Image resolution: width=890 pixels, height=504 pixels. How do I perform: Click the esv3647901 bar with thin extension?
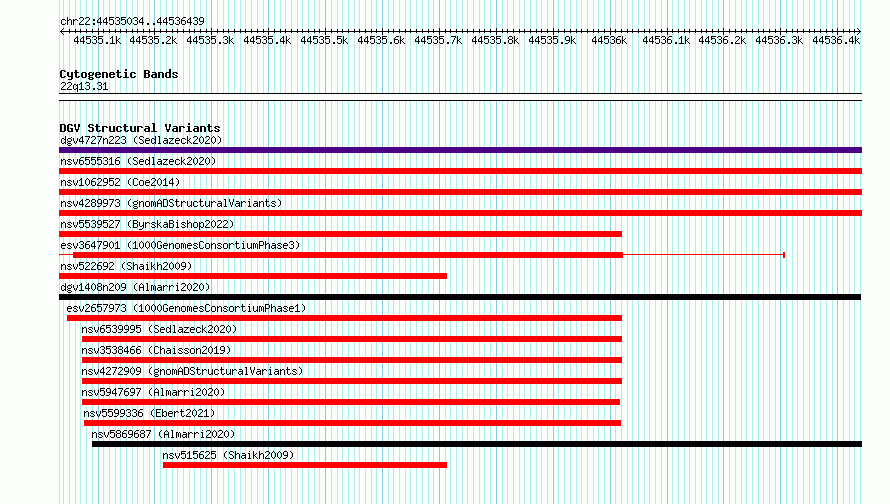(x=422, y=255)
